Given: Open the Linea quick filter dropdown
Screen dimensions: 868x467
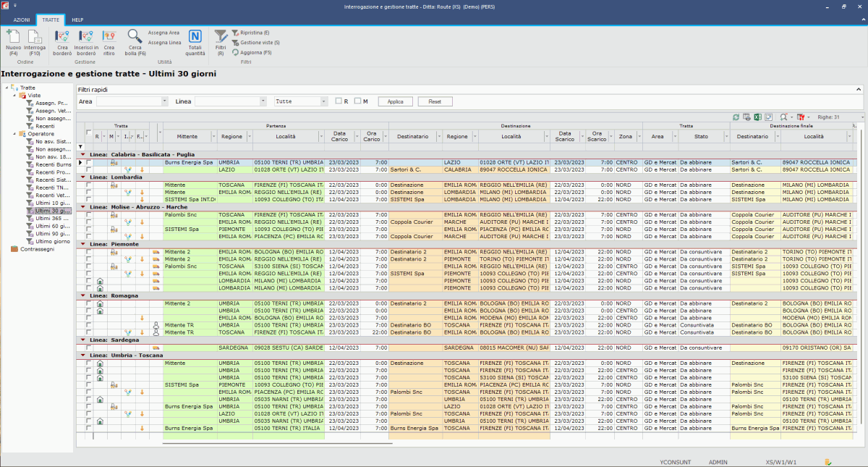Looking at the screenshot, I should (263, 101).
